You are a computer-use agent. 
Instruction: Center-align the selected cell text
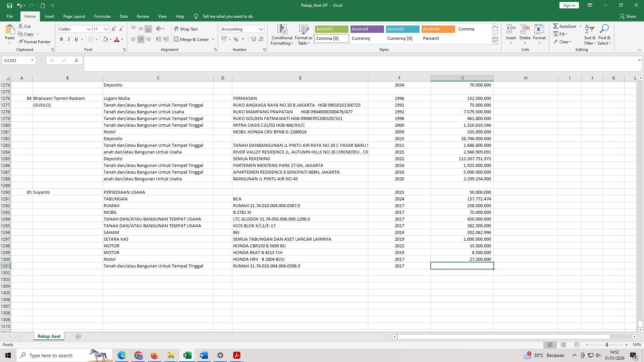[141, 39]
